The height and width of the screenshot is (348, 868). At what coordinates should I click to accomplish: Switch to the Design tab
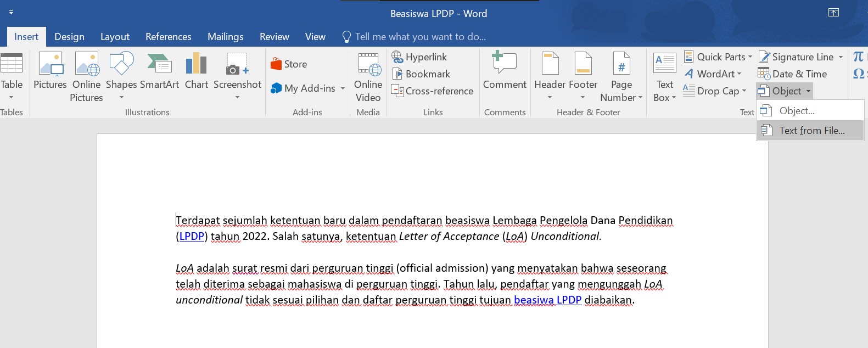pos(69,37)
